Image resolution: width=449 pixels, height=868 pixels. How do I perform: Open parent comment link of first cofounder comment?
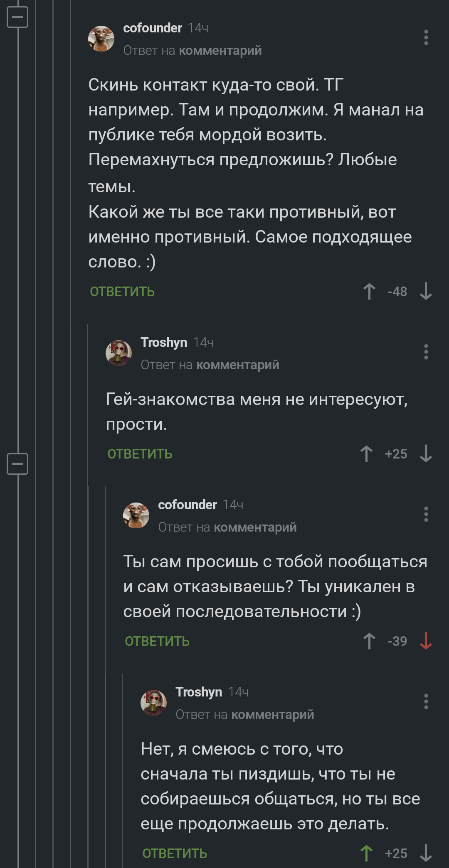220,51
